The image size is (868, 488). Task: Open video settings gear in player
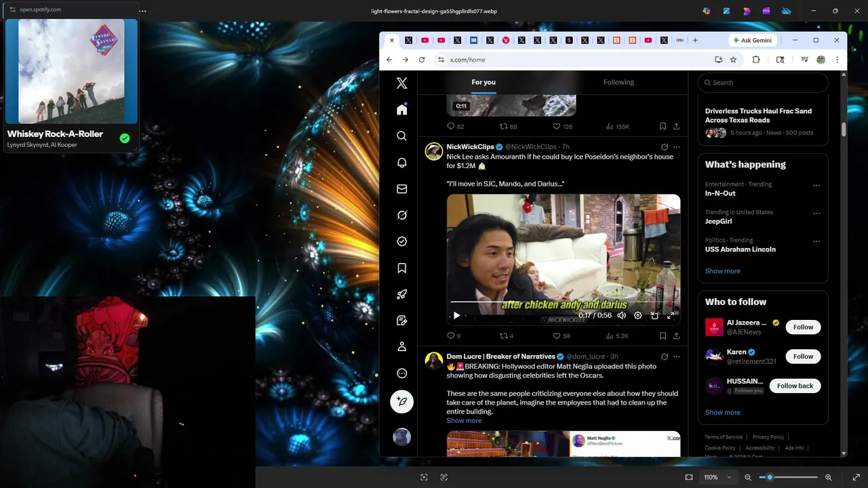pos(637,315)
